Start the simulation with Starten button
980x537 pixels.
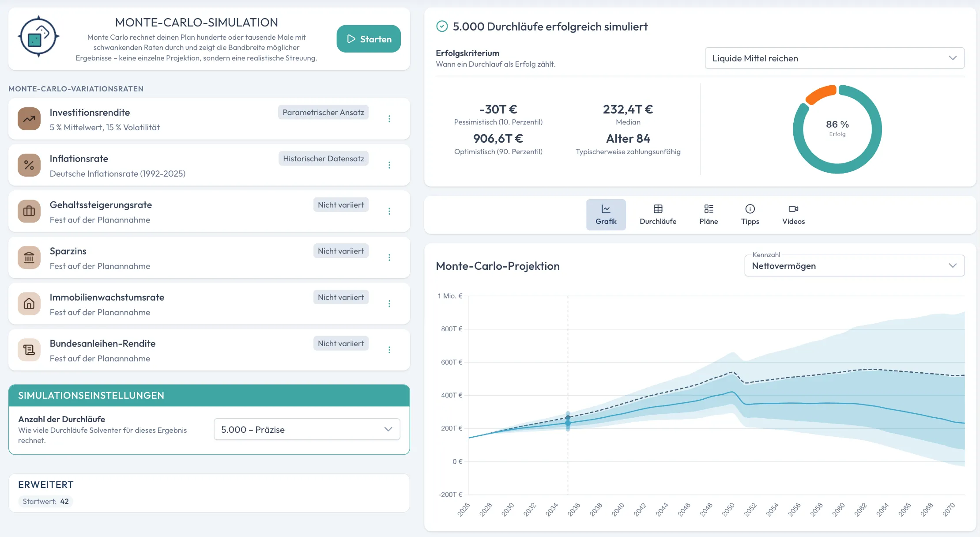pyautogui.click(x=369, y=39)
